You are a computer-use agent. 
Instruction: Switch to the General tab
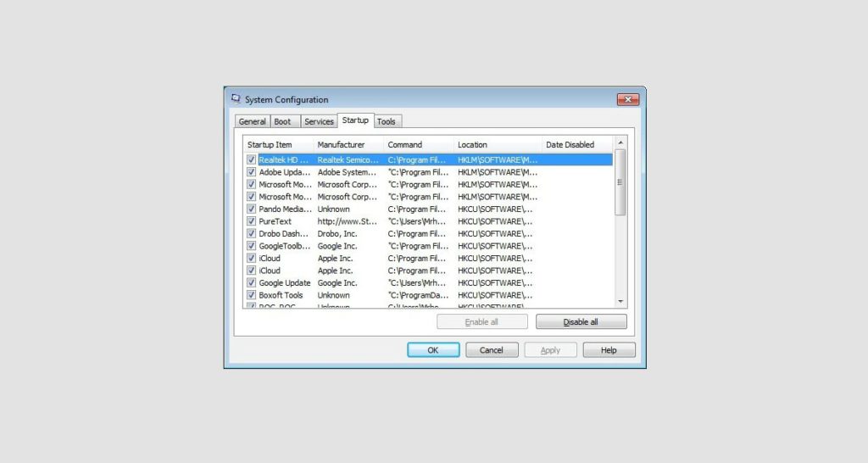pyautogui.click(x=252, y=122)
